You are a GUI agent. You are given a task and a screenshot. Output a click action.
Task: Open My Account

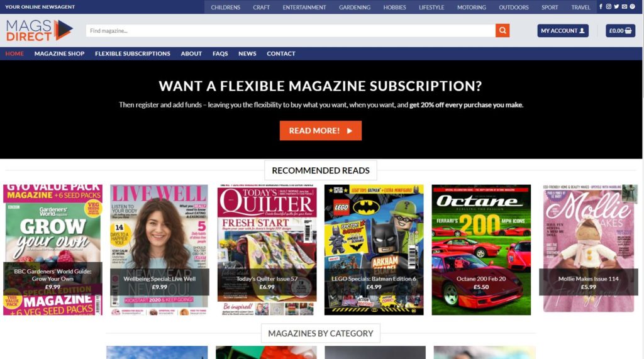563,30
